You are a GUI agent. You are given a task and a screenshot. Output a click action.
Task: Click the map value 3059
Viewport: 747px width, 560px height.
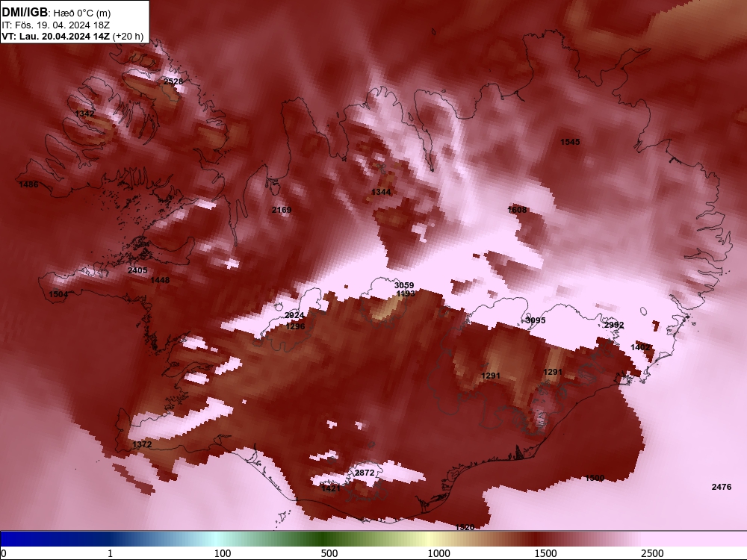(404, 285)
